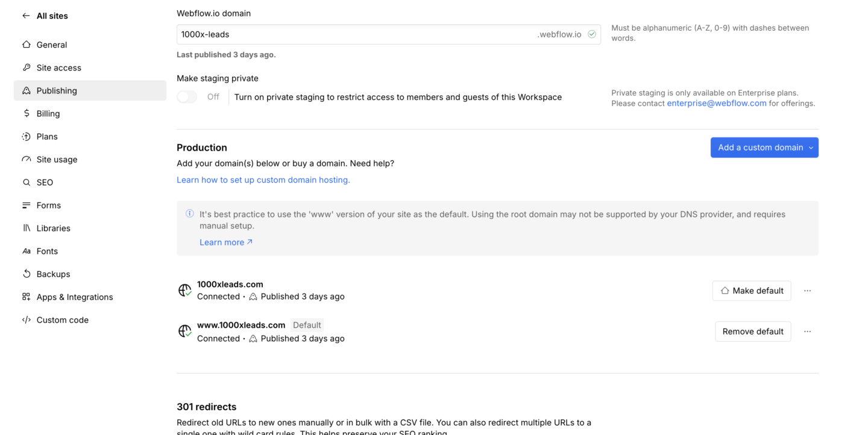
Task: Open the Forms settings
Action: pyautogui.click(x=90, y=205)
